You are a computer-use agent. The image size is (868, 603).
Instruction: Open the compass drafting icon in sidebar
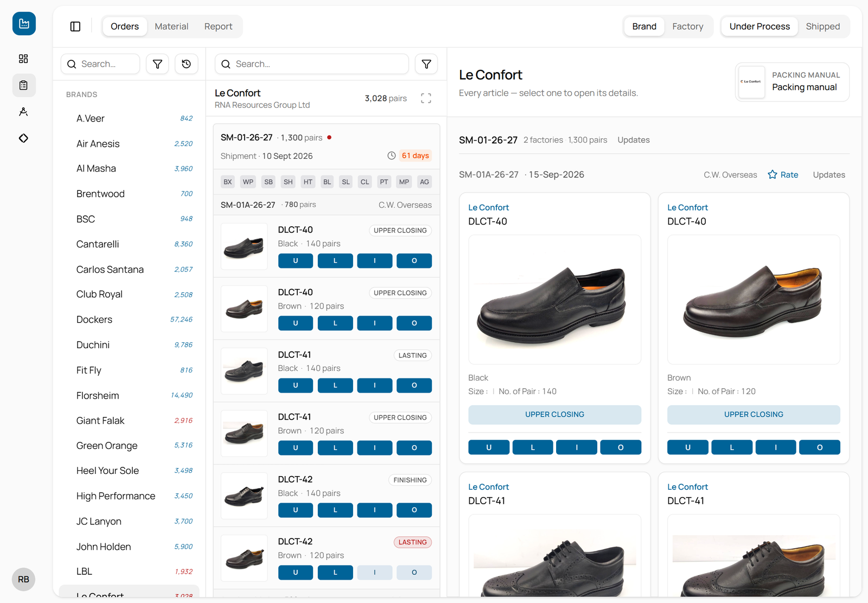click(23, 112)
